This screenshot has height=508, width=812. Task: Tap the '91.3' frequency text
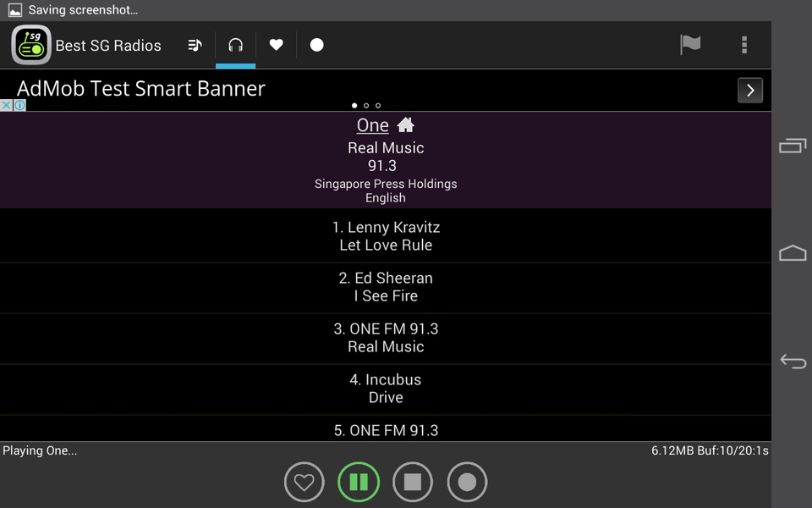(382, 165)
